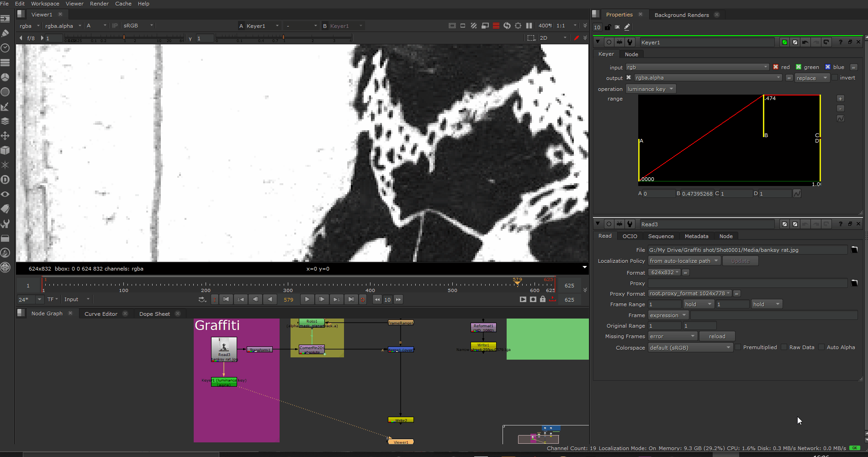Viewport: 868px width, 457px height.
Task: Open the Deep nodes toolbar menu
Action: click(5, 180)
